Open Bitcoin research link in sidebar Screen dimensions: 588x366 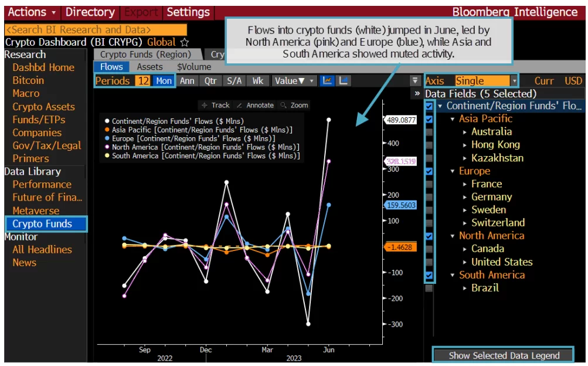pyautogui.click(x=28, y=80)
